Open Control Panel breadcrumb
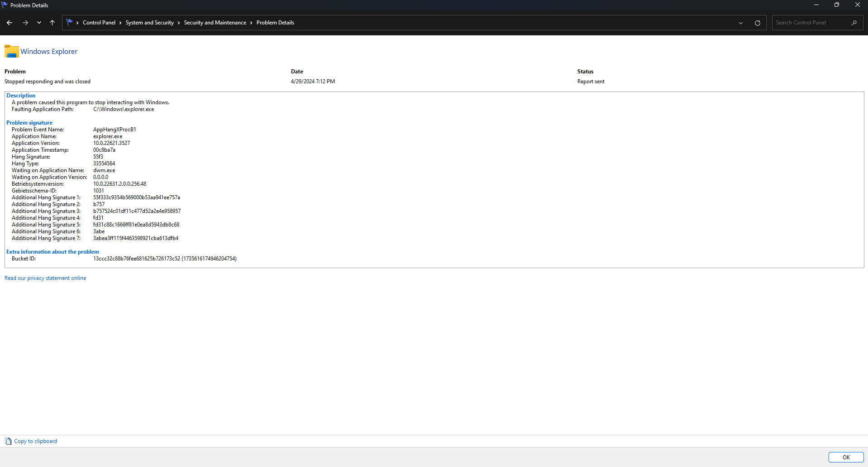This screenshot has height=467, width=868. 99,23
